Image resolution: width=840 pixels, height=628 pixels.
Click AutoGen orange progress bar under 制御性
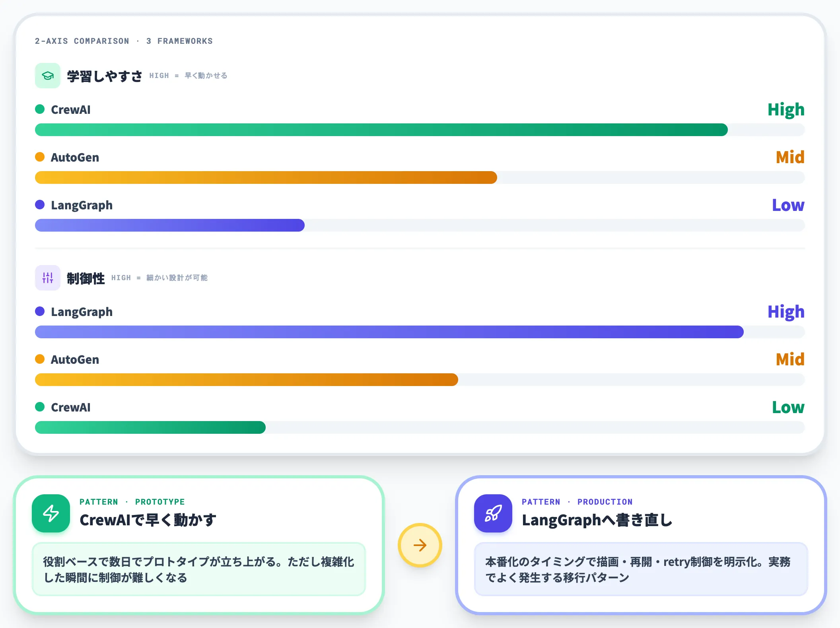(247, 380)
